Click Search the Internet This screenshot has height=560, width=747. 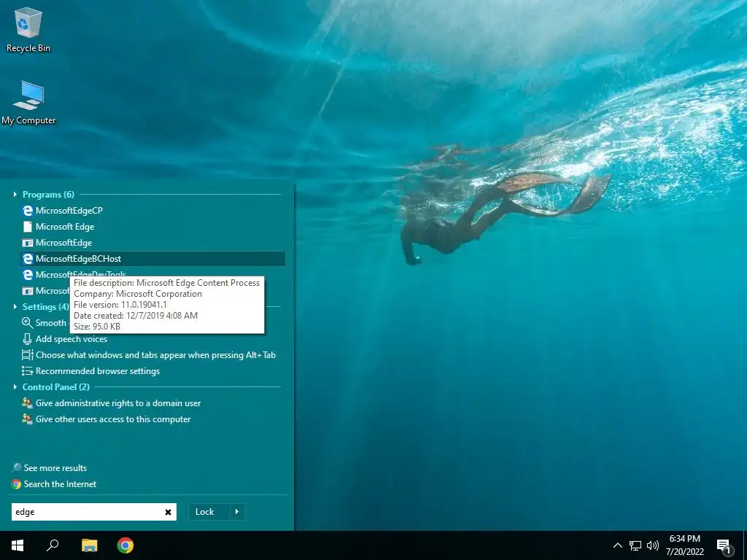pos(60,484)
